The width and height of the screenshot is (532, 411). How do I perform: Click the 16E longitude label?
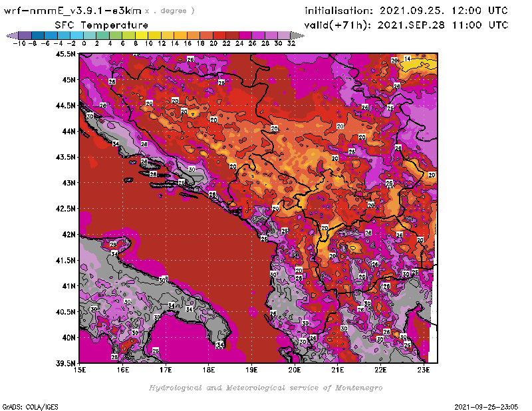pyautogui.click(x=123, y=370)
